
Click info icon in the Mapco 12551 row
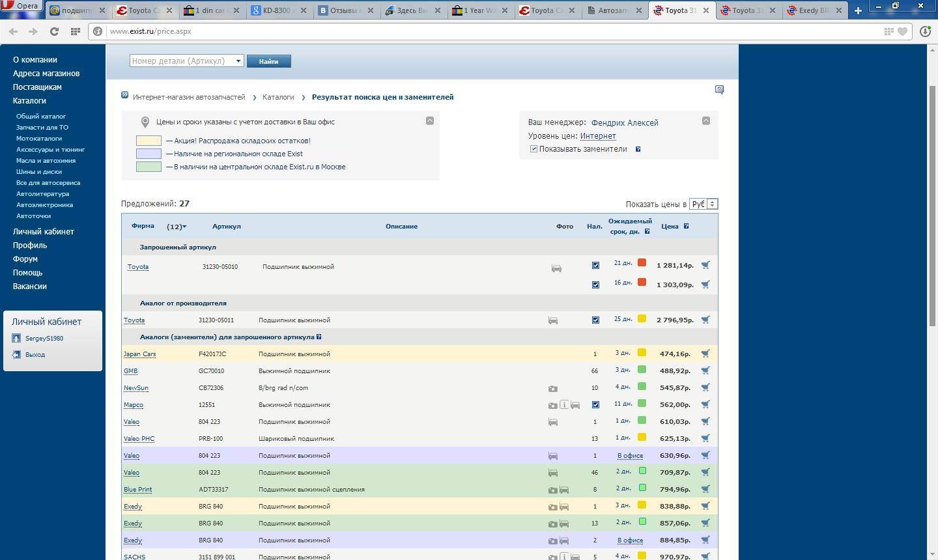pyautogui.click(x=564, y=405)
